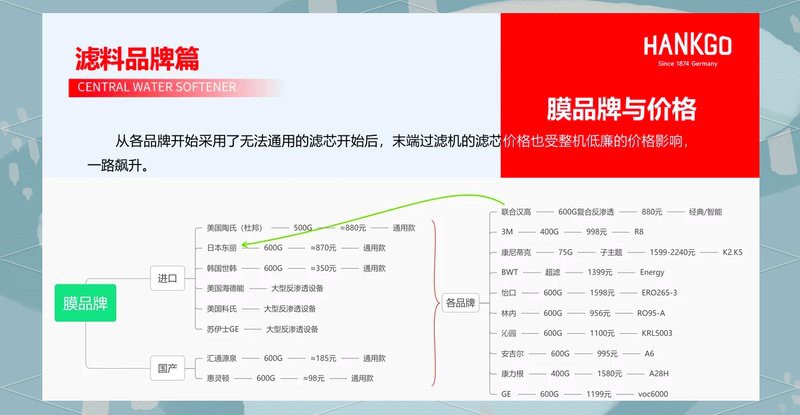Click the BWT brand entry

click(509, 272)
